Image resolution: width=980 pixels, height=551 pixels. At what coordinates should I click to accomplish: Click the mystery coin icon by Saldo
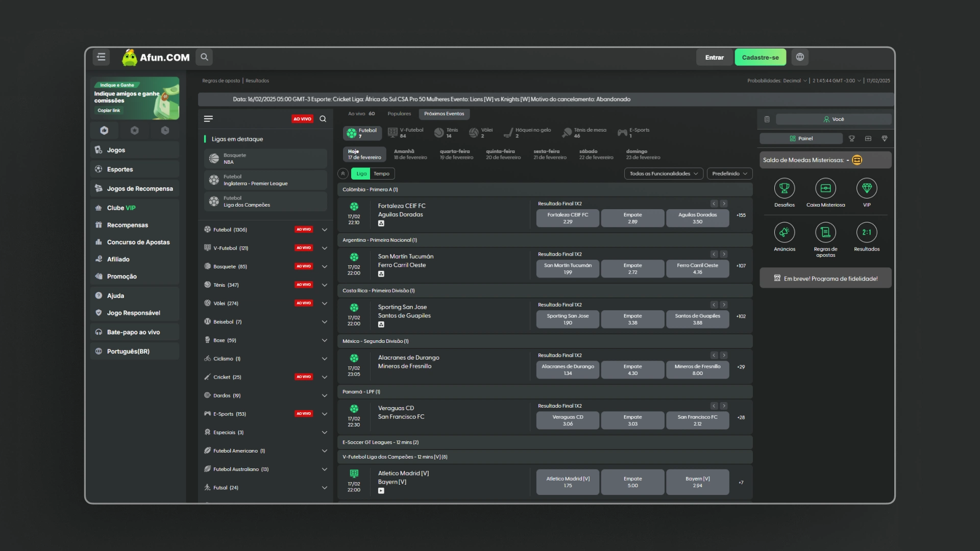(x=857, y=160)
